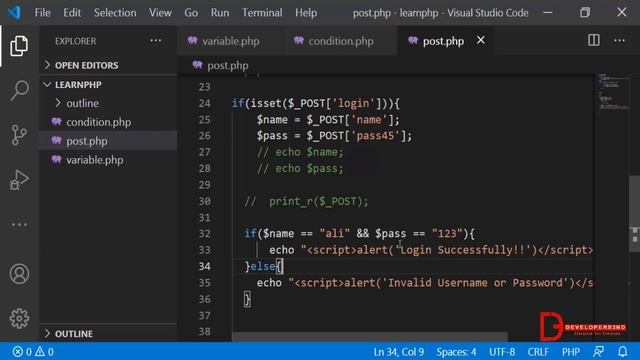Open the Run and Debug view
The height and width of the screenshot is (360, 640).
[x=19, y=180]
